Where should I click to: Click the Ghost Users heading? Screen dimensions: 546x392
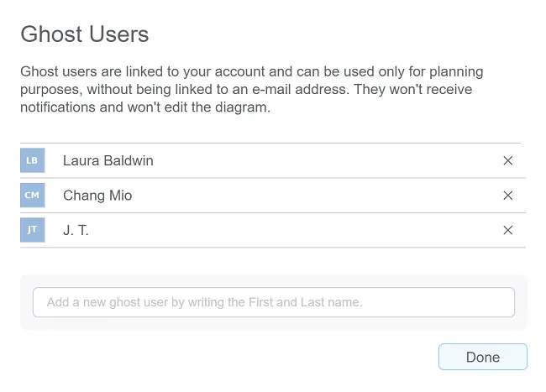tap(85, 34)
